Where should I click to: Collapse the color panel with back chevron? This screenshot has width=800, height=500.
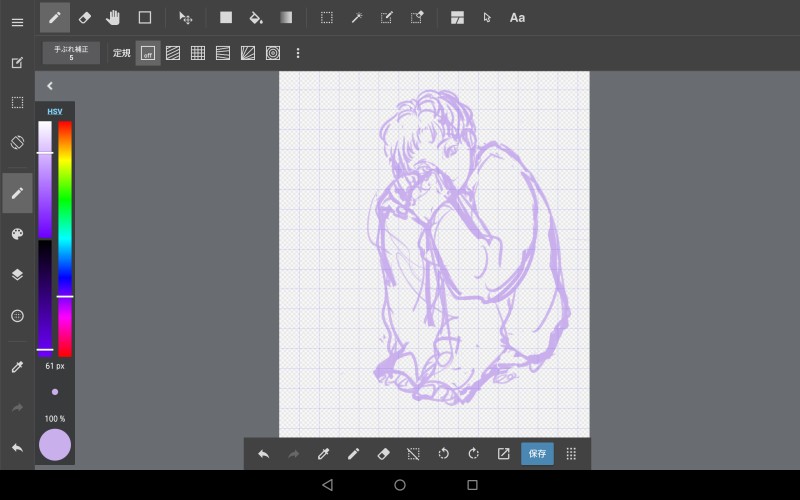click(x=49, y=86)
